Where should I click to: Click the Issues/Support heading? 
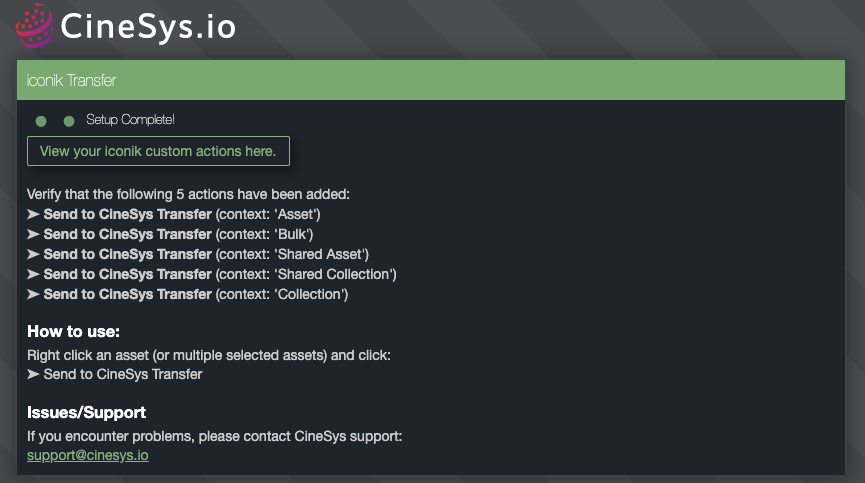pyautogui.click(x=86, y=412)
